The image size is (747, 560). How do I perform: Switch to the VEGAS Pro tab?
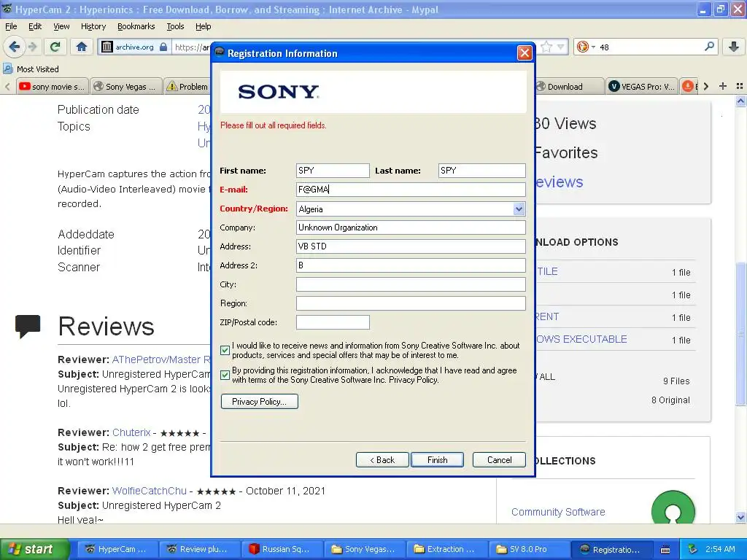pyautogui.click(x=642, y=86)
